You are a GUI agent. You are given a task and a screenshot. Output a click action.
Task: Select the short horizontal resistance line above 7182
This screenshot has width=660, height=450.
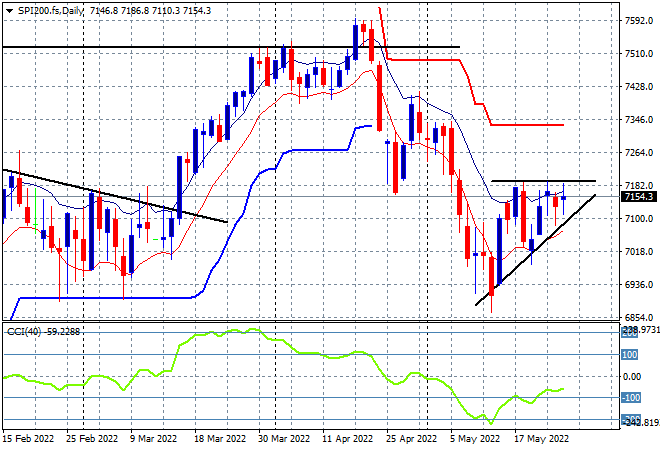(543, 181)
